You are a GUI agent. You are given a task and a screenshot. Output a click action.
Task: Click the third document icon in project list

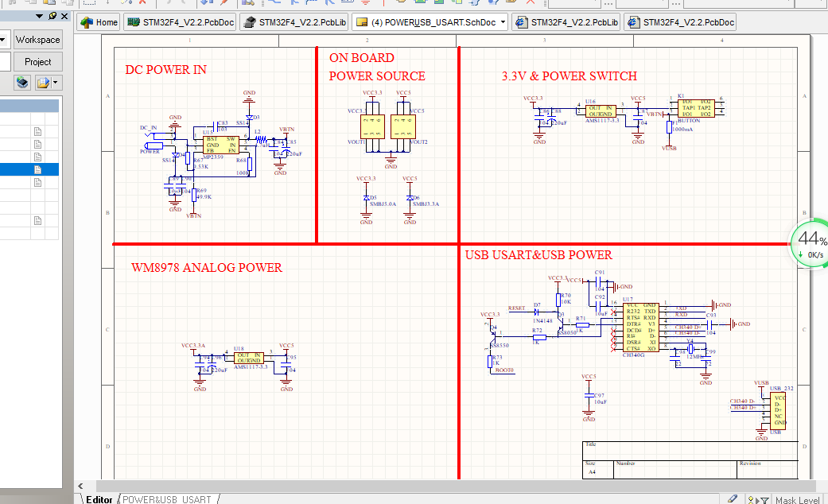[37, 157]
